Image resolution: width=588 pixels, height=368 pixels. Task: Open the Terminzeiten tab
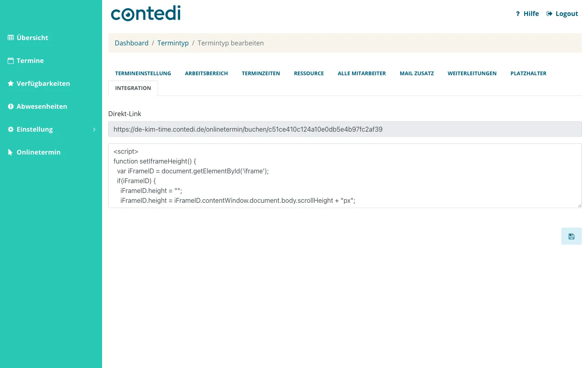point(261,74)
